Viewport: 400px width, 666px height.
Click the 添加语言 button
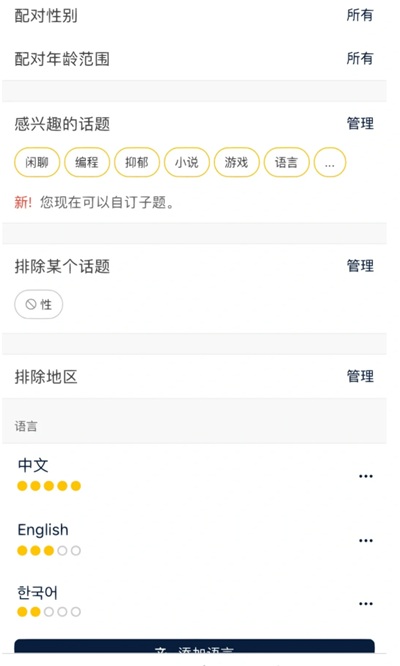coord(194,646)
